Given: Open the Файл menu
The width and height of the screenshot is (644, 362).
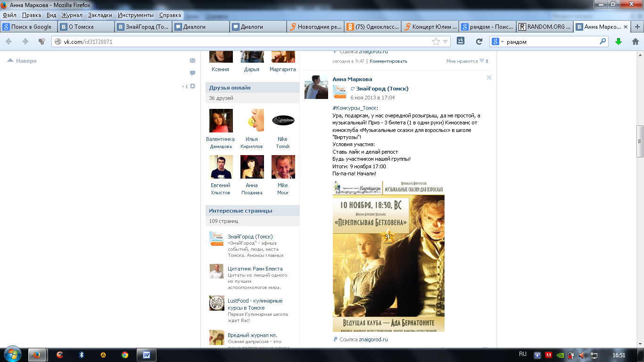Looking at the screenshot, I should coord(9,15).
